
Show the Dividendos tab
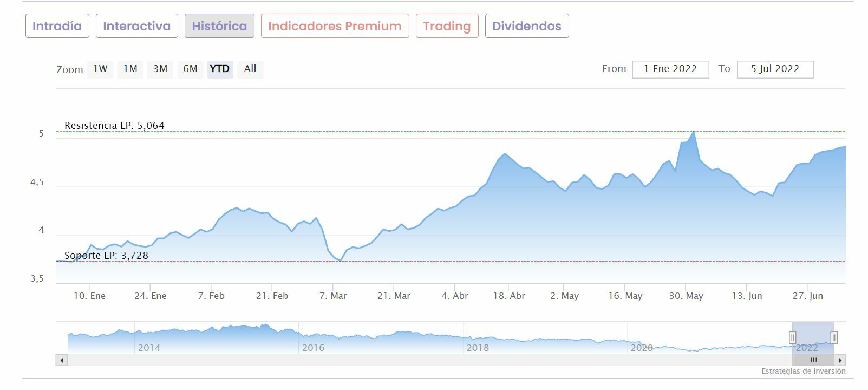pos(527,26)
